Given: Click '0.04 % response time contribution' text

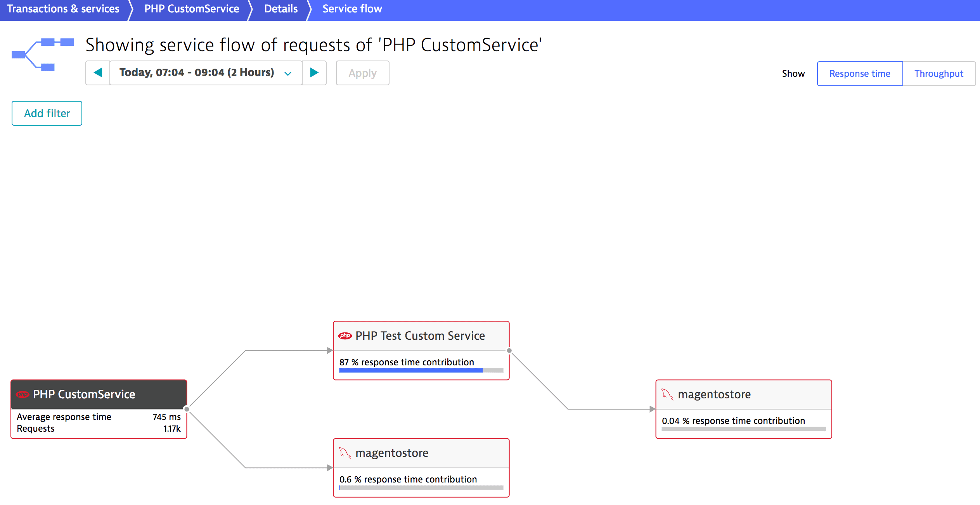Looking at the screenshot, I should pyautogui.click(x=733, y=421).
